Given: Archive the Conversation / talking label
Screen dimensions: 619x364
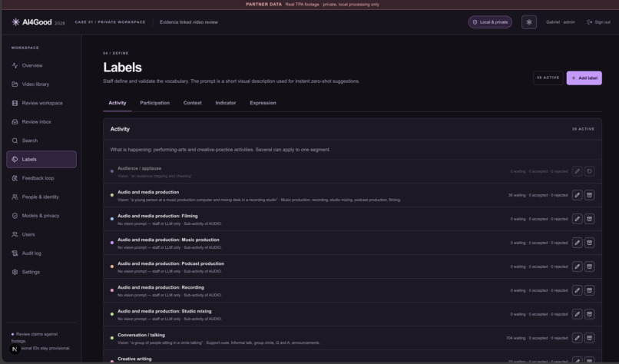Looking at the screenshot, I should pos(589,338).
